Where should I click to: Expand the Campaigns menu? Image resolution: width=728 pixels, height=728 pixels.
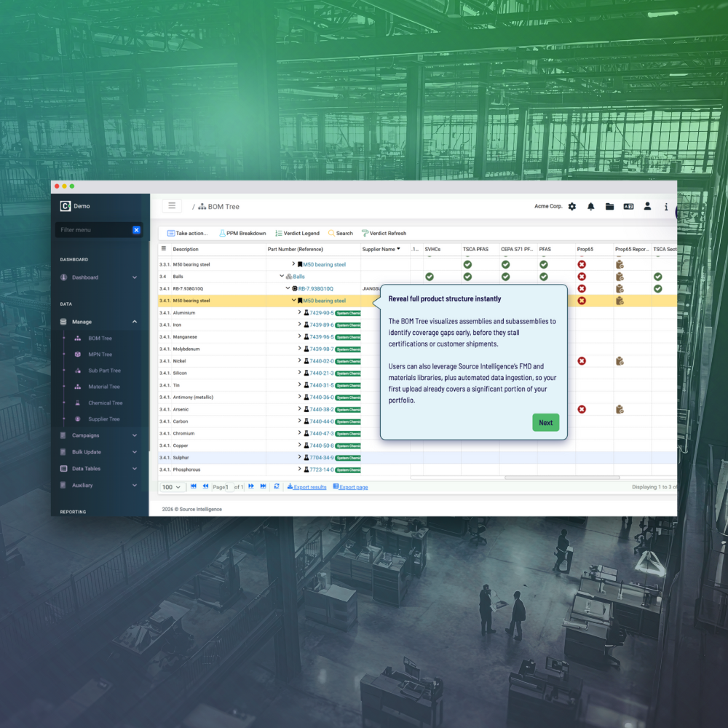[x=99, y=435]
